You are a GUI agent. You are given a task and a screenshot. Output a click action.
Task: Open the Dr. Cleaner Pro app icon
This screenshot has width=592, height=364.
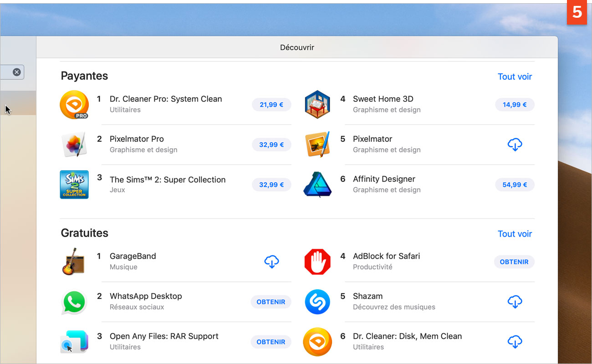click(x=74, y=105)
